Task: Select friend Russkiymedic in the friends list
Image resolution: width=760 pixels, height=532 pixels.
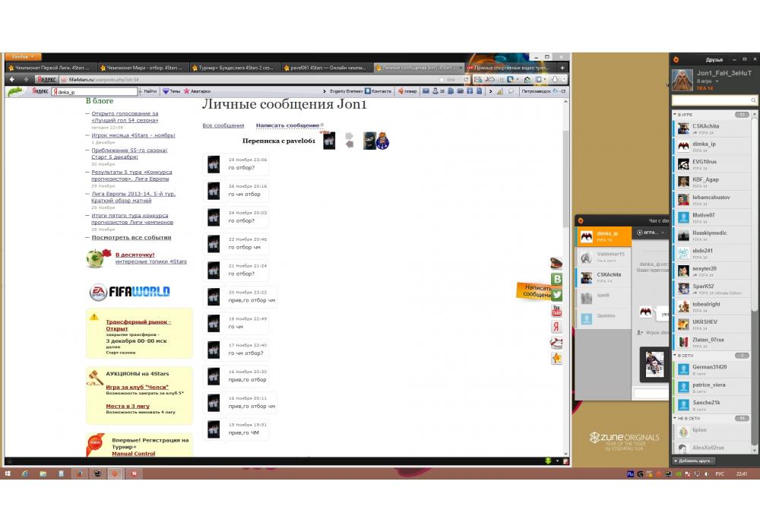Action: (x=711, y=236)
